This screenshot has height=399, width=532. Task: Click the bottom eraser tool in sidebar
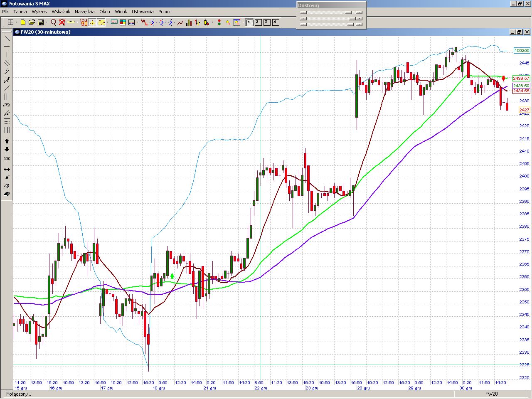point(7,194)
